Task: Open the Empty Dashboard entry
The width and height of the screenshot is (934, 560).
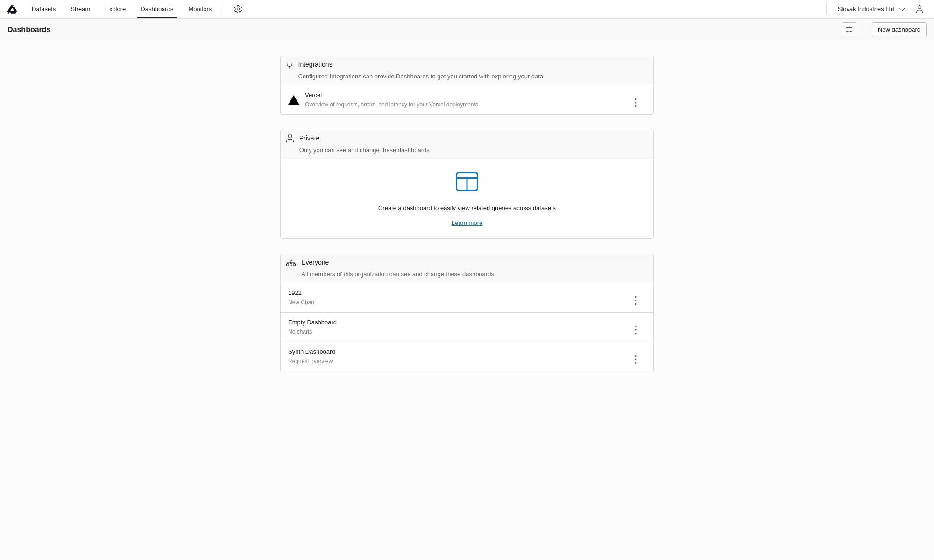Action: (x=312, y=322)
